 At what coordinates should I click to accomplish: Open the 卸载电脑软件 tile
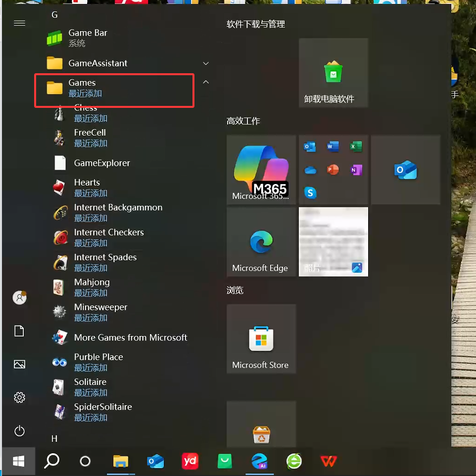point(333,73)
